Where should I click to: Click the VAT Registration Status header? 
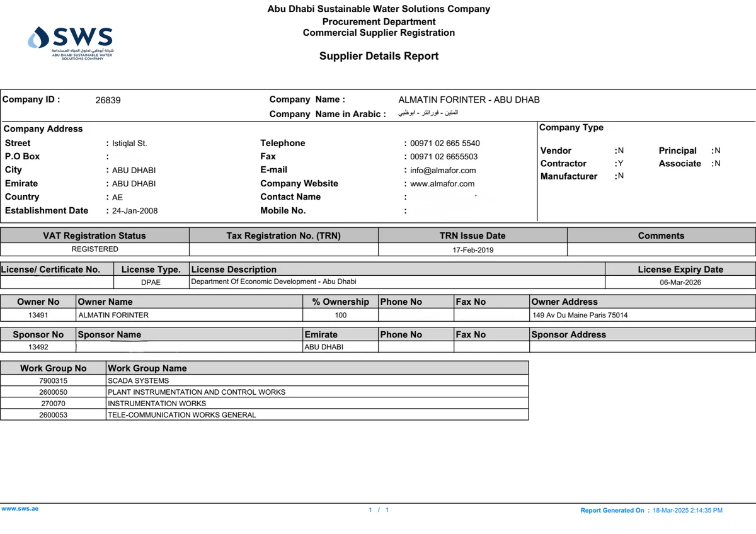click(94, 236)
